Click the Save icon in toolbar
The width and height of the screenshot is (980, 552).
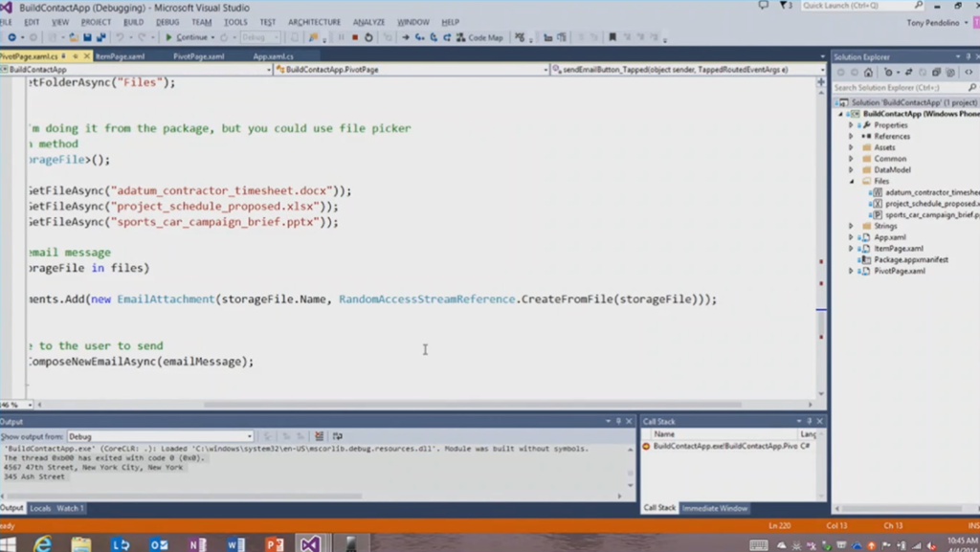87,37
